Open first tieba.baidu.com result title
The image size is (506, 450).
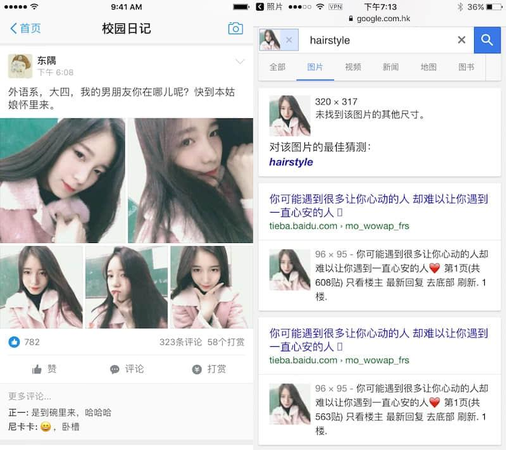tap(379, 206)
